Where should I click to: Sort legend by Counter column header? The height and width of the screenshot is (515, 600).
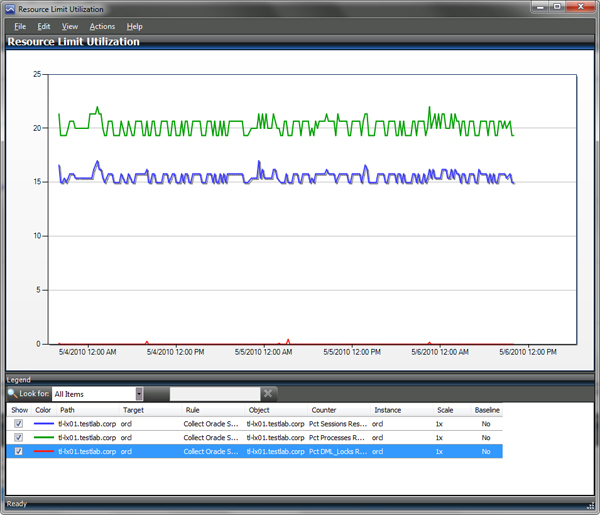[x=324, y=410]
